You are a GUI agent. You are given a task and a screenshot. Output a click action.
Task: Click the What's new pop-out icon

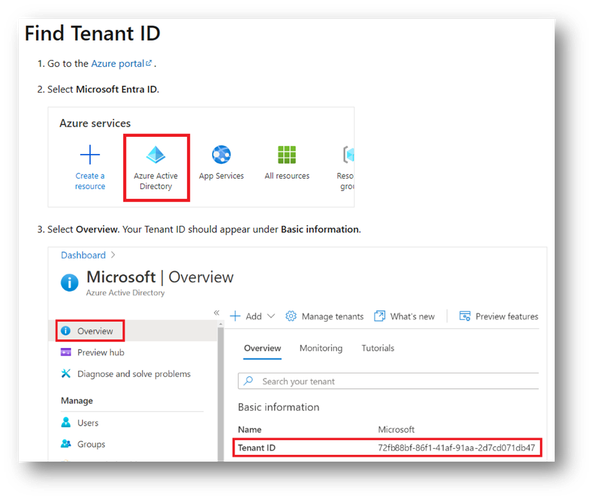click(380, 316)
